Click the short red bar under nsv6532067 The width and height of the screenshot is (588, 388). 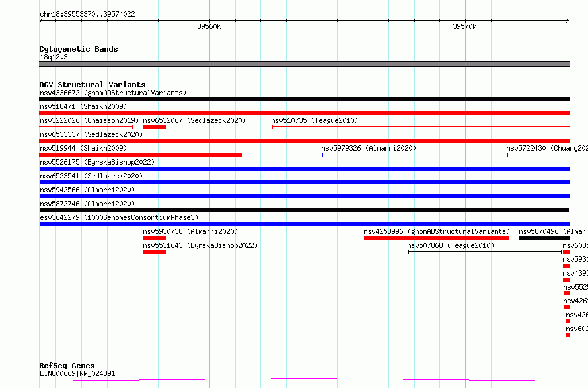(x=155, y=127)
